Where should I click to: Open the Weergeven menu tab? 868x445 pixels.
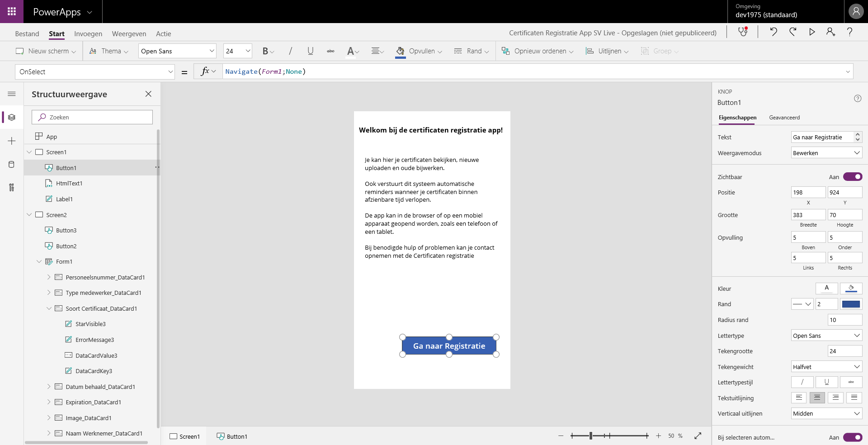(129, 34)
